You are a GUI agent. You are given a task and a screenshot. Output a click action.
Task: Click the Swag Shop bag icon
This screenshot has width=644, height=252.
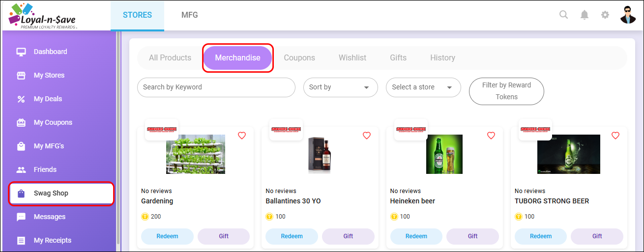tap(21, 193)
